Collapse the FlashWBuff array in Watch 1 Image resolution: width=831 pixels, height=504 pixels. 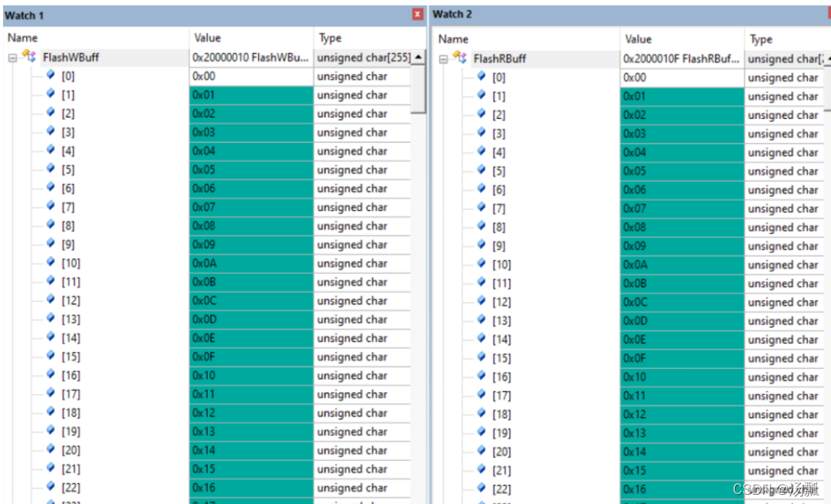coord(12,58)
